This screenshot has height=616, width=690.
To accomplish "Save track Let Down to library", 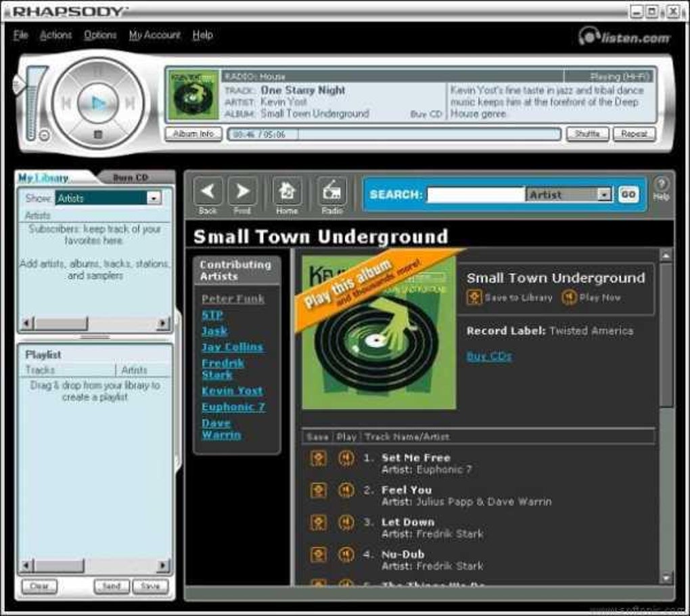I will [x=318, y=522].
